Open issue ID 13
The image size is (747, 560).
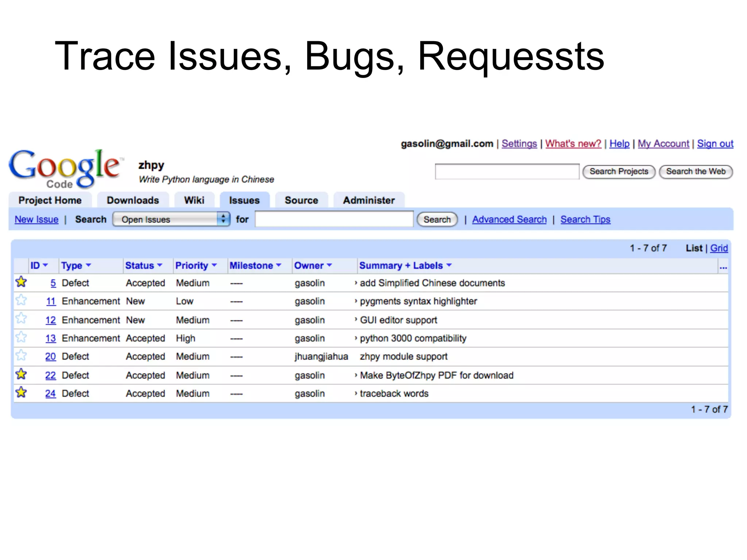coord(51,338)
